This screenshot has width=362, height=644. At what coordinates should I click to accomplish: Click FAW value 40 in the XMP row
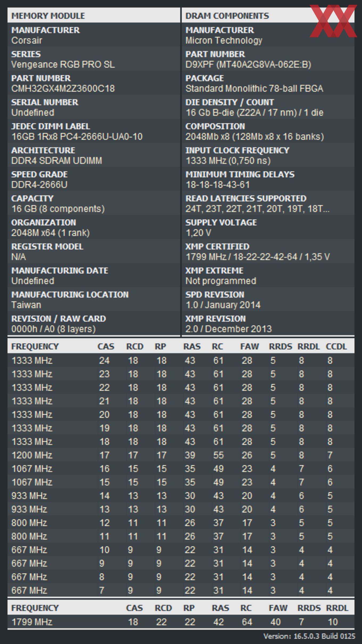[x=275, y=622]
